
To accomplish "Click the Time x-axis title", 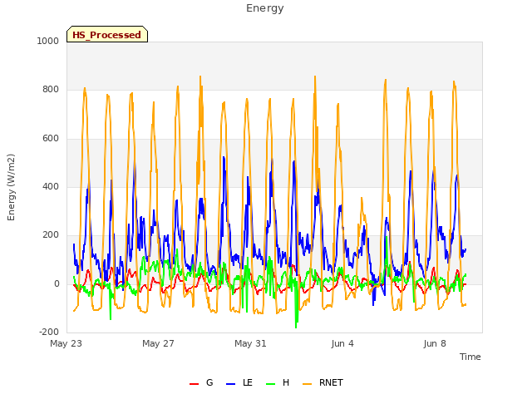I will (x=470, y=357).
